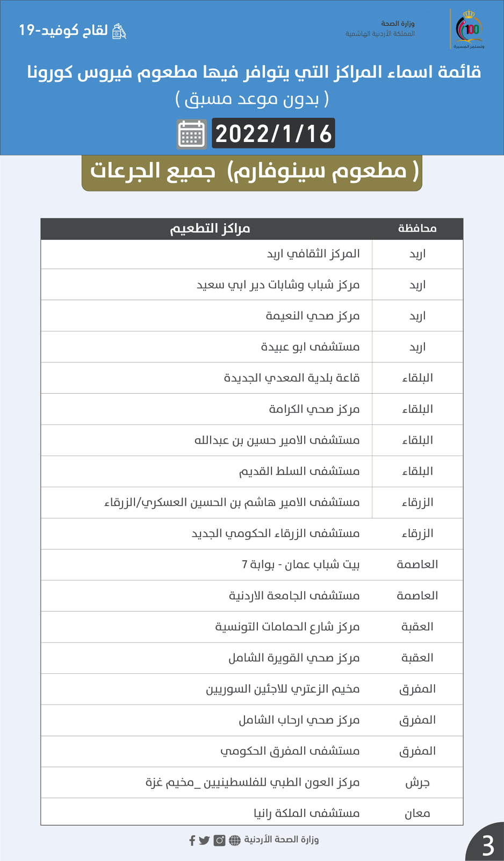
Task: Click the محافظة column header
Action: pyautogui.click(x=417, y=229)
